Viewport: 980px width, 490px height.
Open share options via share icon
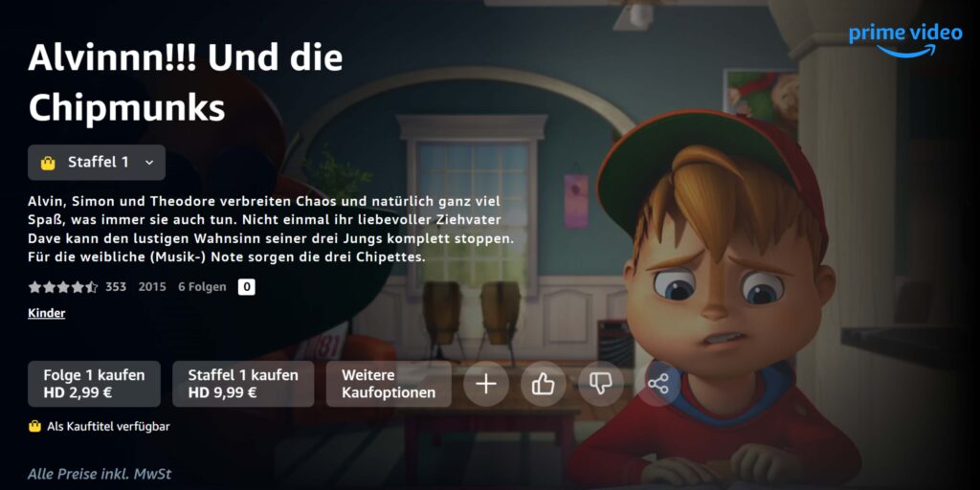coord(658,384)
